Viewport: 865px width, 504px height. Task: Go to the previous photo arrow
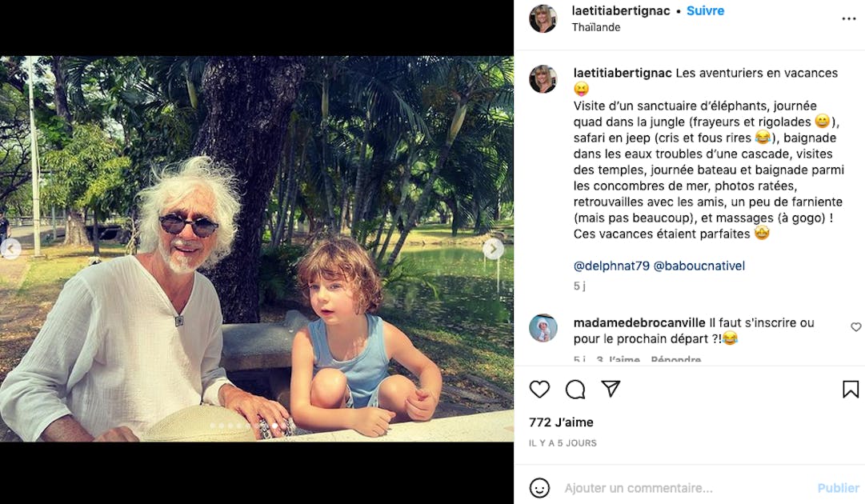tap(10, 250)
